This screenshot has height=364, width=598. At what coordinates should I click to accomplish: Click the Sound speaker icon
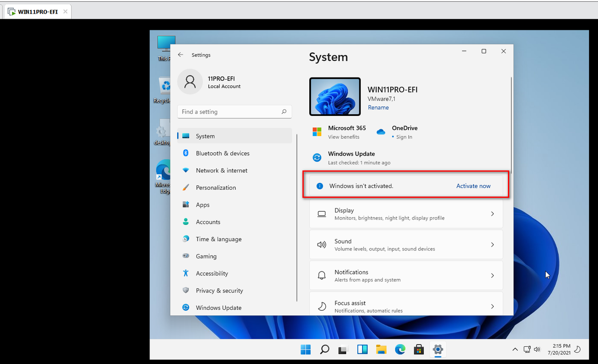pos(322,245)
